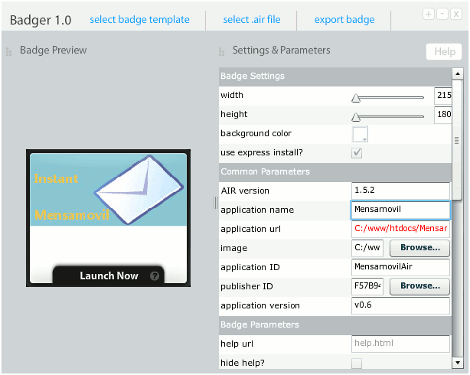Screen dimensions: 470x375
Task: Click Browse next to publisher ID
Action: 420,286
